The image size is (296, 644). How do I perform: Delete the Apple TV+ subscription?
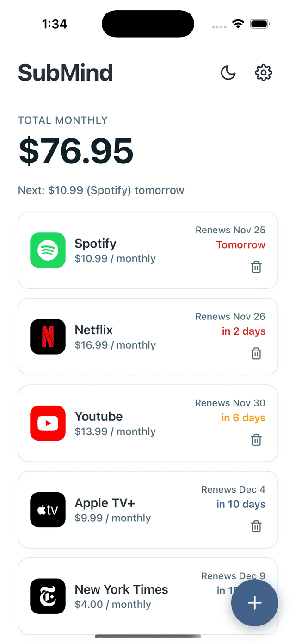coord(256,526)
